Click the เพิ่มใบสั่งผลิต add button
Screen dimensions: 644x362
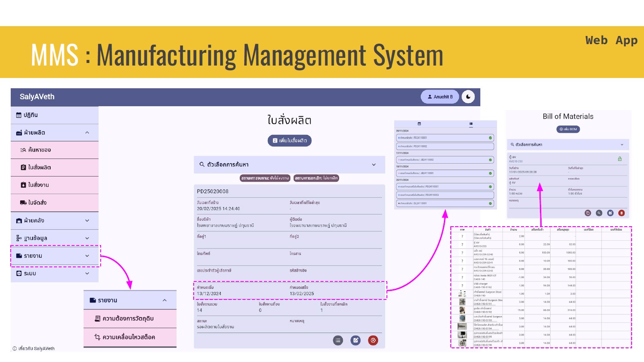[290, 141]
